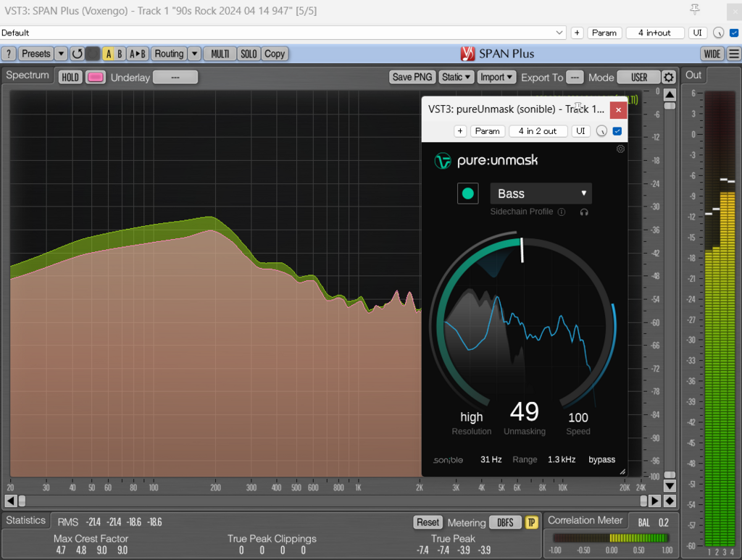The image size is (742, 560).
Task: Click the circular arrow undo icon in SPAN Plus toolbar
Action: coord(77,54)
